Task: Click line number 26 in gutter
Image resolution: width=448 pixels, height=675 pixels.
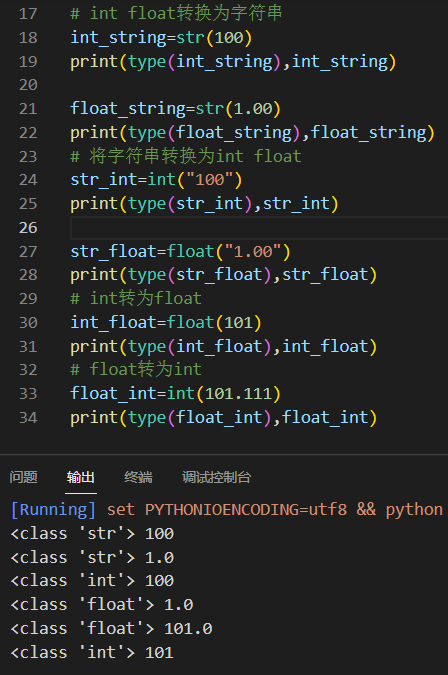Action: click(x=28, y=227)
